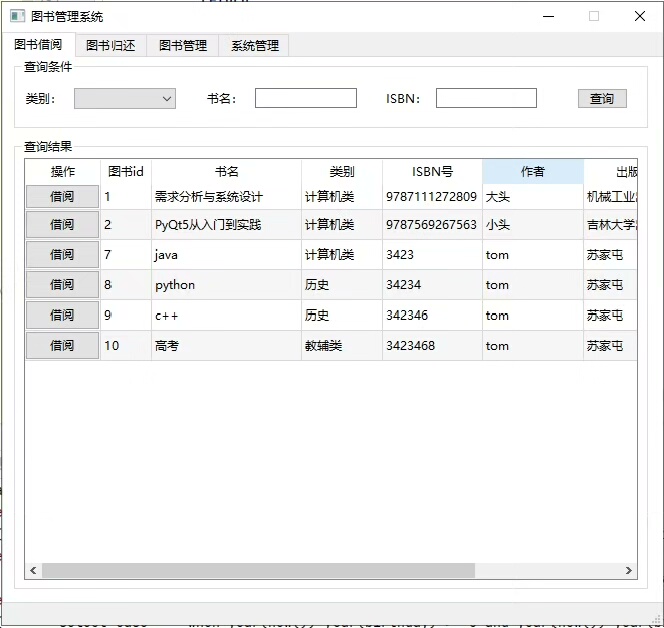This screenshot has height=628, width=664.
Task: Open the 类别 category dropdown
Action: coord(125,98)
